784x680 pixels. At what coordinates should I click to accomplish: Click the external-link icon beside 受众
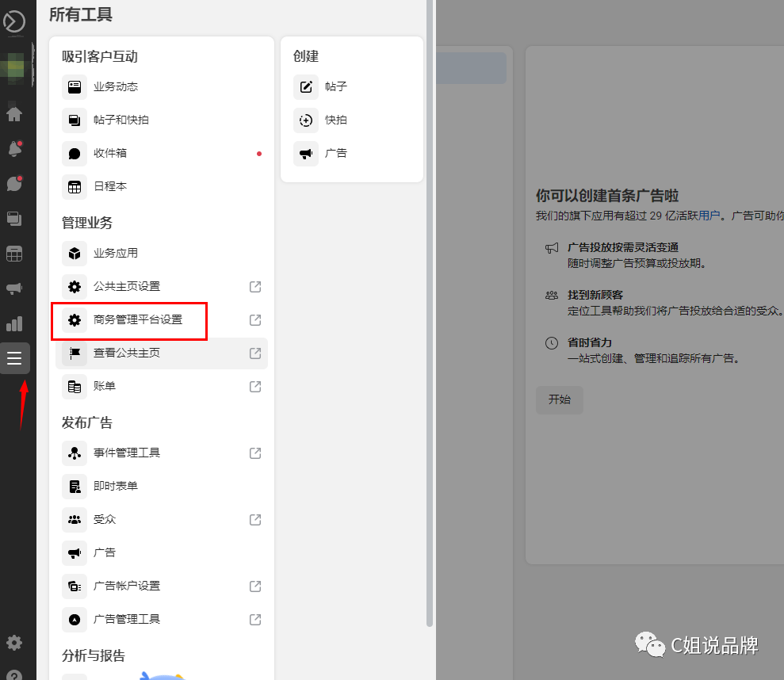point(254,519)
